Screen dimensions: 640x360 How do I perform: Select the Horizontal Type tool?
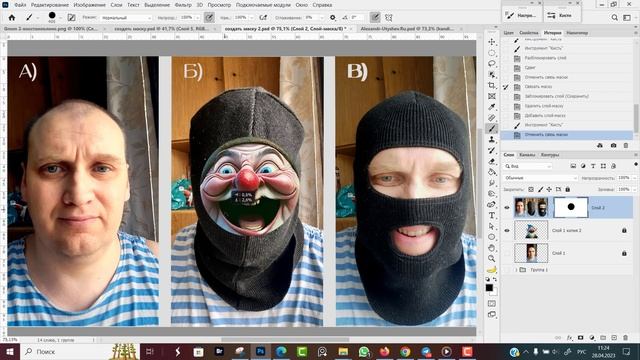click(492, 215)
